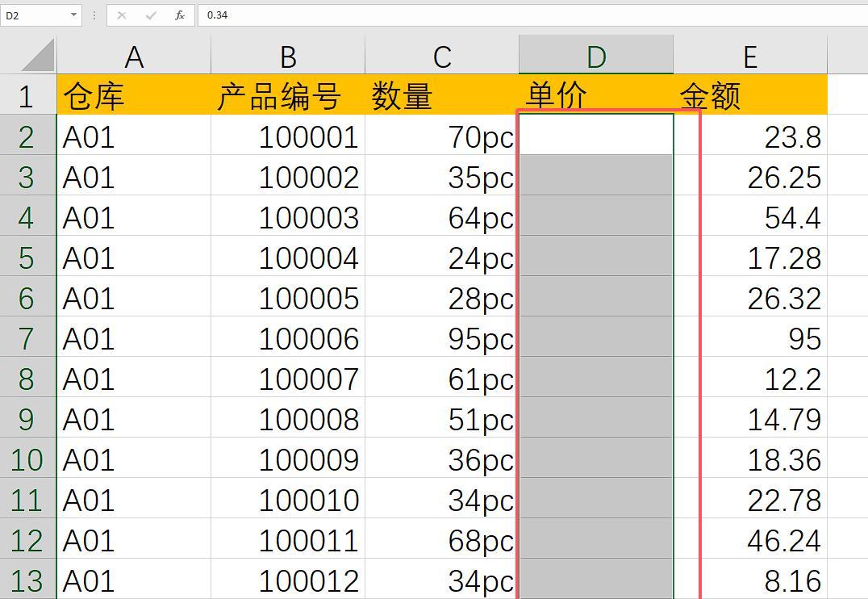Viewport: 868px width, 599px height.
Task: Click amount cell 54.4
Action: [x=750, y=216]
